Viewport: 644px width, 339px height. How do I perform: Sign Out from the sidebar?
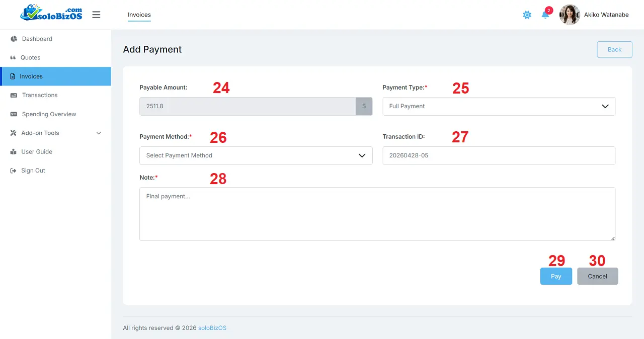(55, 171)
